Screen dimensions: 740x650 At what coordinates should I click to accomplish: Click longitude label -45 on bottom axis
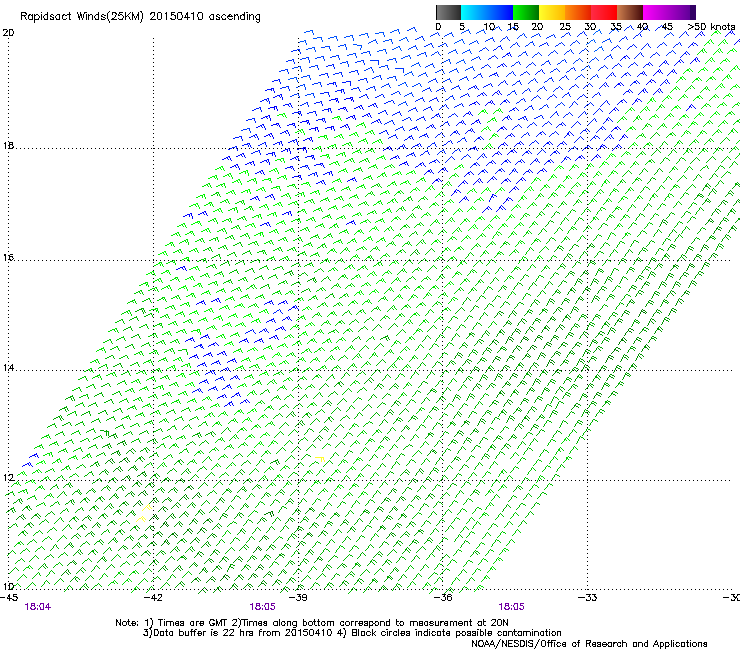coord(9,598)
